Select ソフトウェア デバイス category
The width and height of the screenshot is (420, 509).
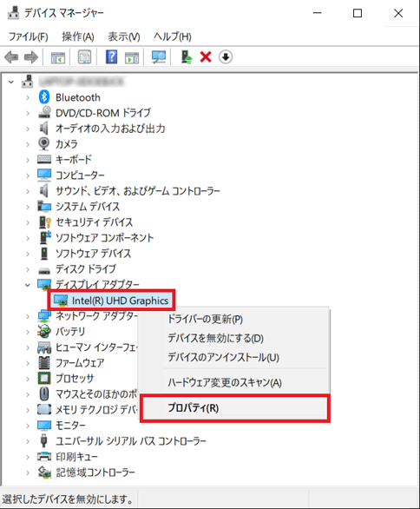click(94, 254)
